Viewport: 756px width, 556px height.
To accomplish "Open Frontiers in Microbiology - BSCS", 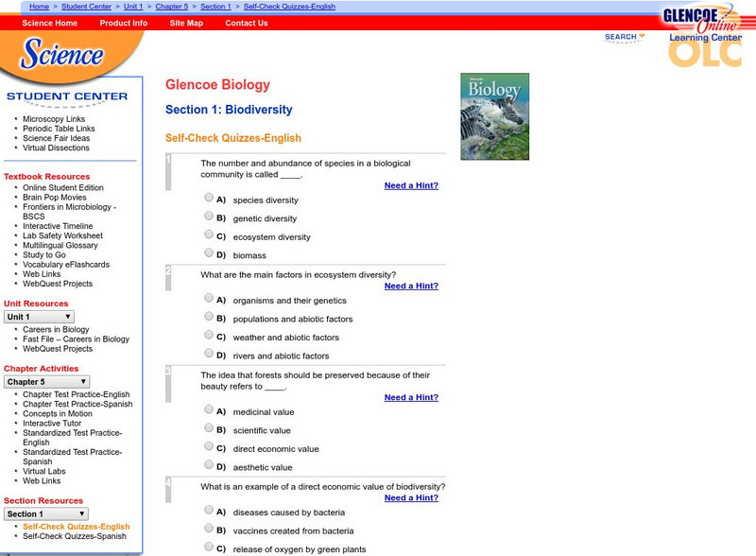I will (69, 212).
